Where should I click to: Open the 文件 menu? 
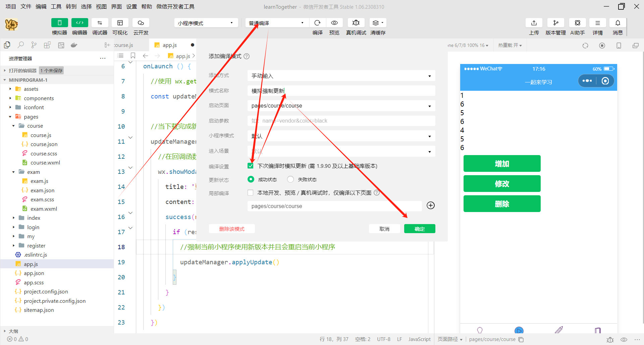click(x=26, y=6)
